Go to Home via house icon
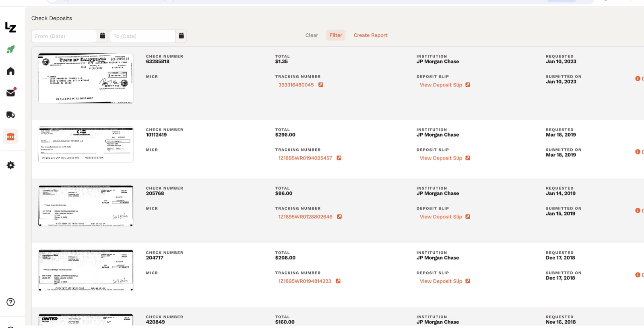This screenshot has width=644, height=328. point(11,71)
